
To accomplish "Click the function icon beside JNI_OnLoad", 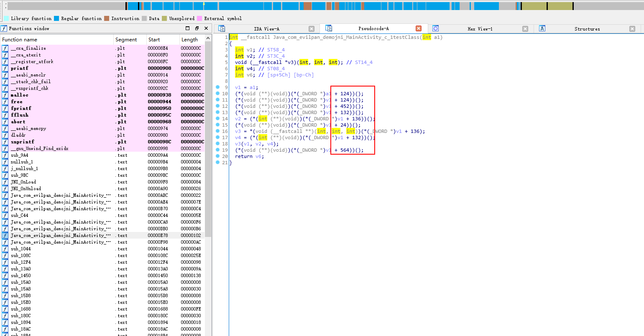I will 5,182.
